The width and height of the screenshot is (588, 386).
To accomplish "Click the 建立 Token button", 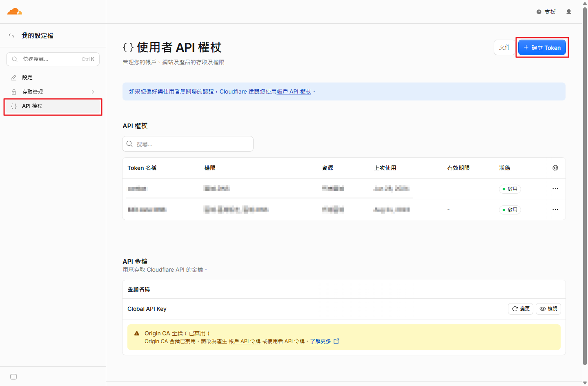I will [x=542, y=47].
